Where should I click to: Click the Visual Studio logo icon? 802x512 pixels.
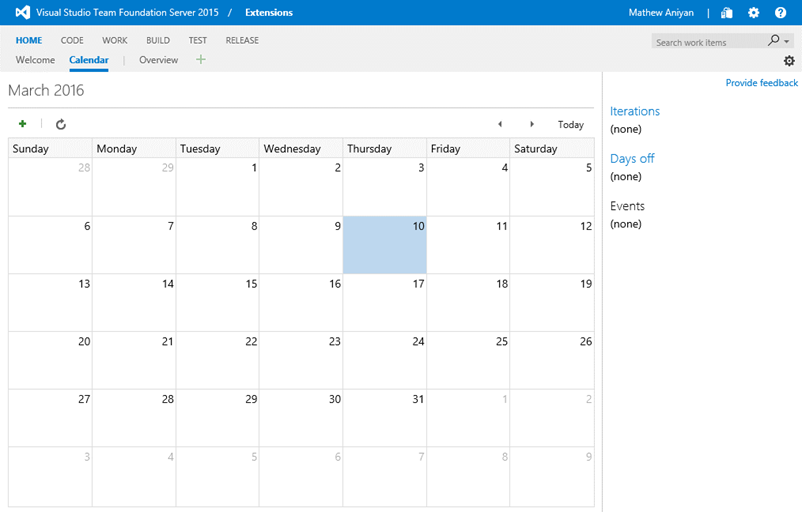click(23, 12)
